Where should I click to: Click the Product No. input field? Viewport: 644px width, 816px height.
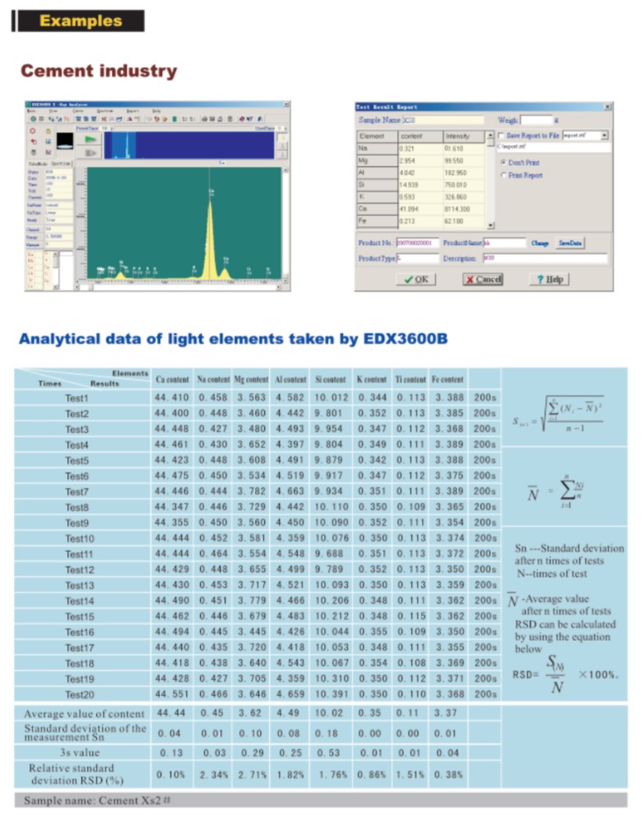[x=418, y=243]
